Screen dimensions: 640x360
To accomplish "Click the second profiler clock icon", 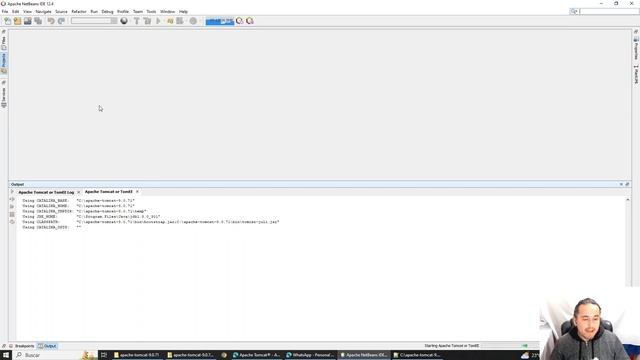I will tap(250, 21).
